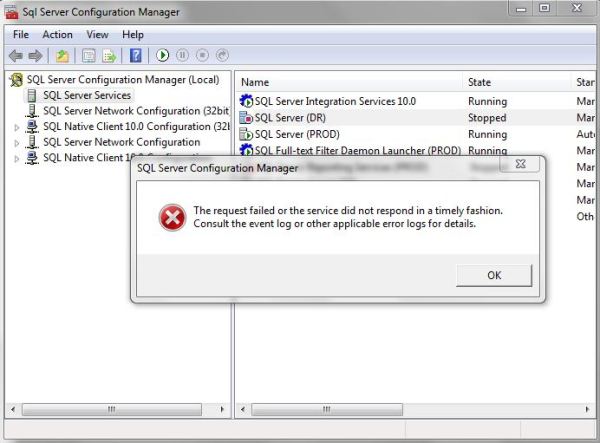Click the Up one level folder icon
The image size is (600, 443).
(x=62, y=56)
